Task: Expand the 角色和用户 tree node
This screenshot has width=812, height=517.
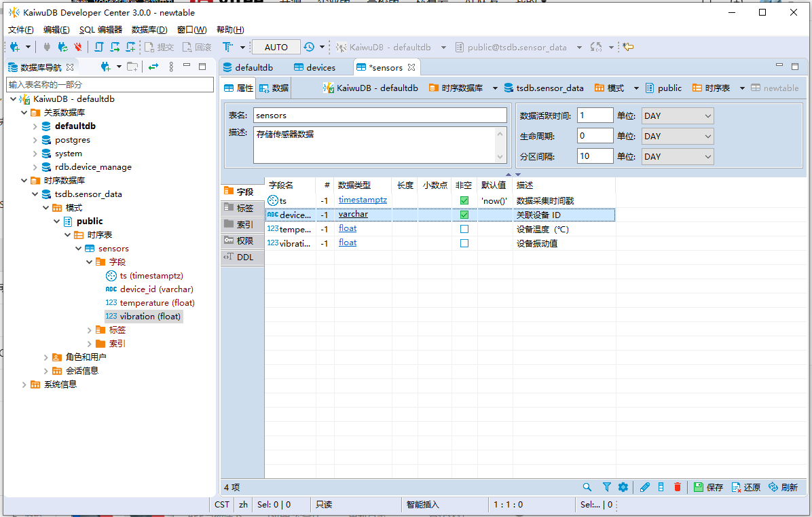Action: (x=45, y=357)
